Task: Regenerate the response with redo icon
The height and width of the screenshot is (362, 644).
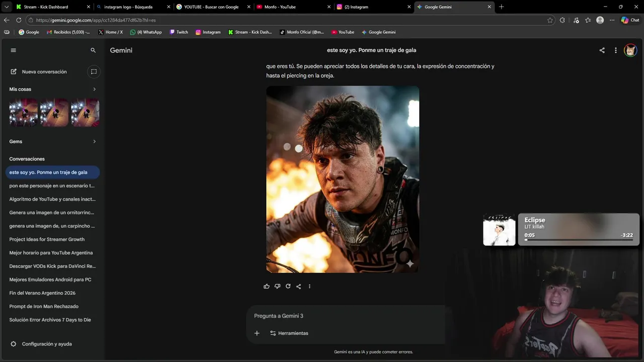Action: (x=288, y=287)
